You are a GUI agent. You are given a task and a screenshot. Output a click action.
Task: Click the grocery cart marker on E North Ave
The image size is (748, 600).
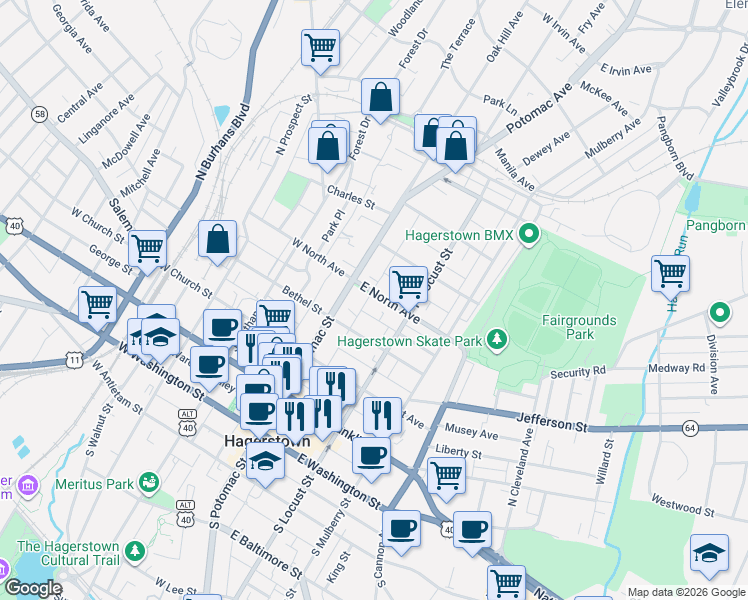[x=408, y=285]
